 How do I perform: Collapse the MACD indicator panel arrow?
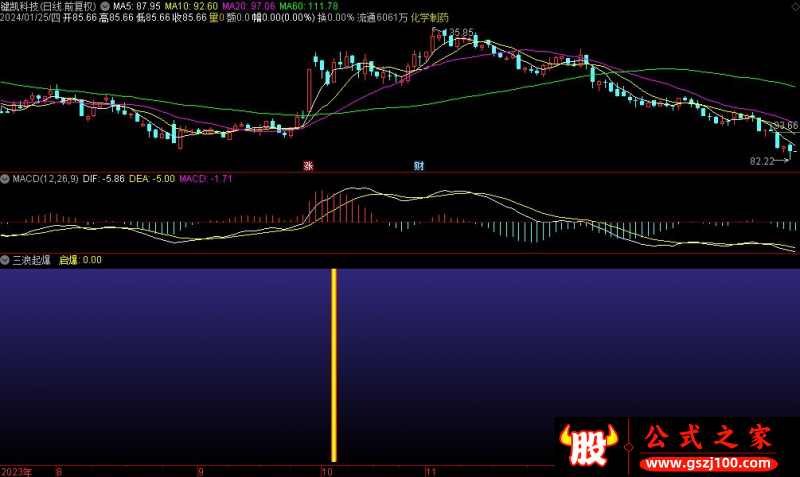point(5,178)
